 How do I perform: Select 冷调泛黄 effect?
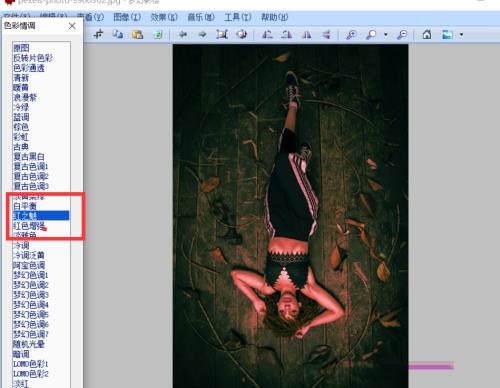(29, 255)
